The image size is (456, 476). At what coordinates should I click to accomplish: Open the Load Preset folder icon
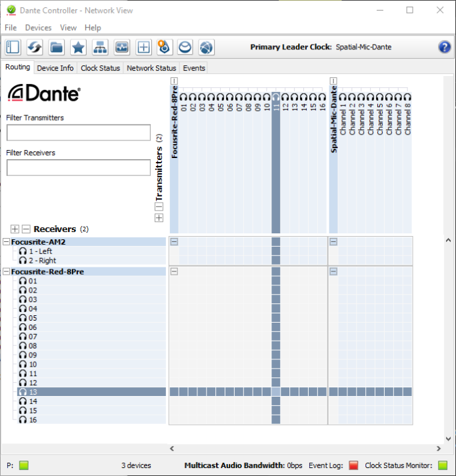tap(57, 47)
